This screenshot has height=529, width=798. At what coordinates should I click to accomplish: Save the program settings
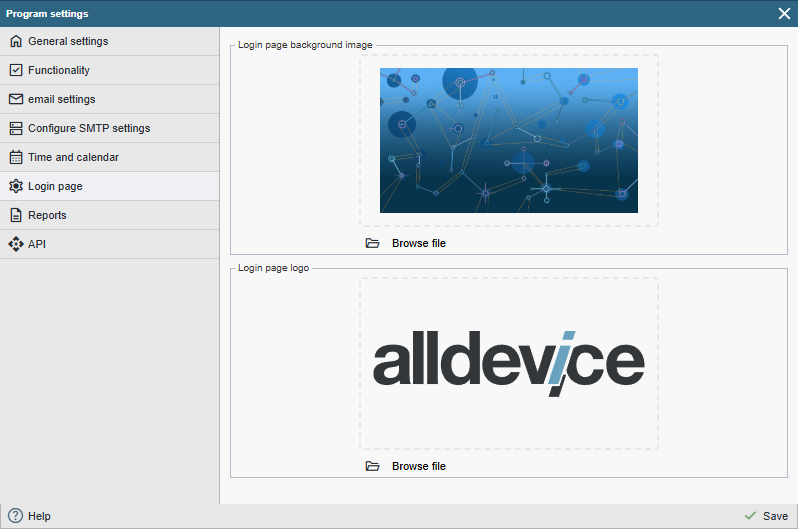(x=766, y=516)
